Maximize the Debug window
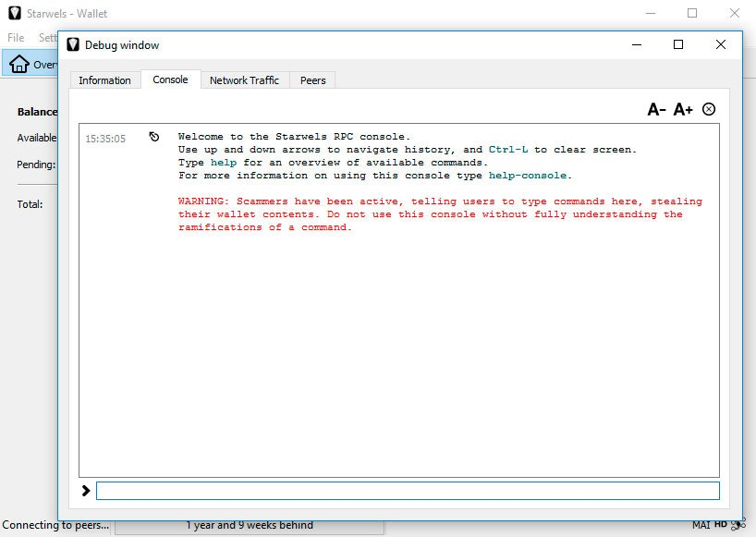The height and width of the screenshot is (537, 756). pos(678,45)
